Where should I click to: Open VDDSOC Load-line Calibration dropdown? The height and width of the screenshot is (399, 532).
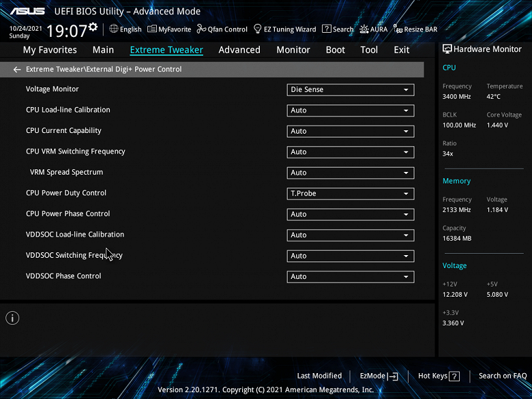coord(351,235)
